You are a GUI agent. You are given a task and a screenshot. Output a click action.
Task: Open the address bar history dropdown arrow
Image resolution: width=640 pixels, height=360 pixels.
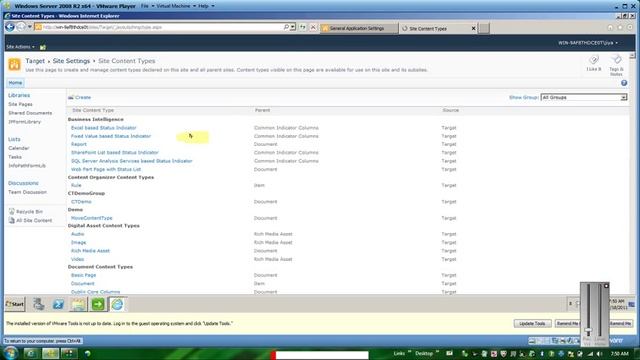coord(293,27)
